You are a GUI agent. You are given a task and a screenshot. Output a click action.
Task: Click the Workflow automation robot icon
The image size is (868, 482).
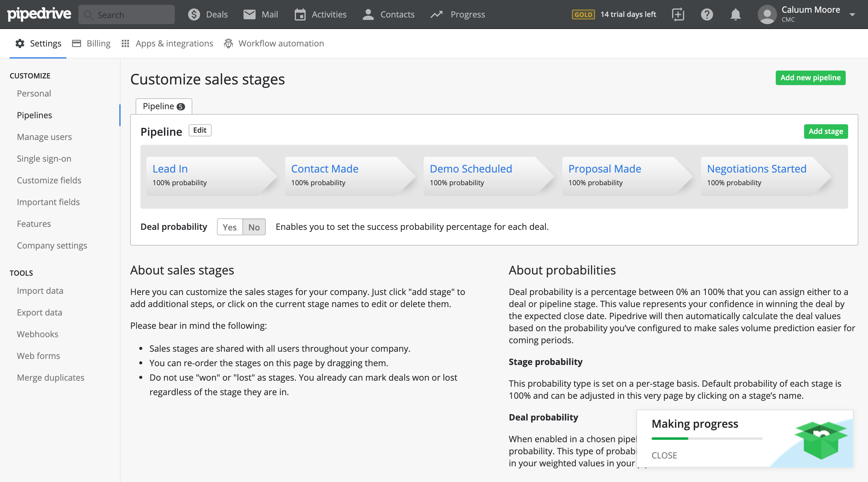coord(228,43)
